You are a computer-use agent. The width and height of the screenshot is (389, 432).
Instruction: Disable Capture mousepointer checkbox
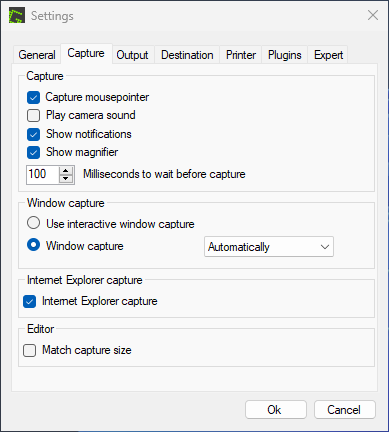tap(33, 98)
